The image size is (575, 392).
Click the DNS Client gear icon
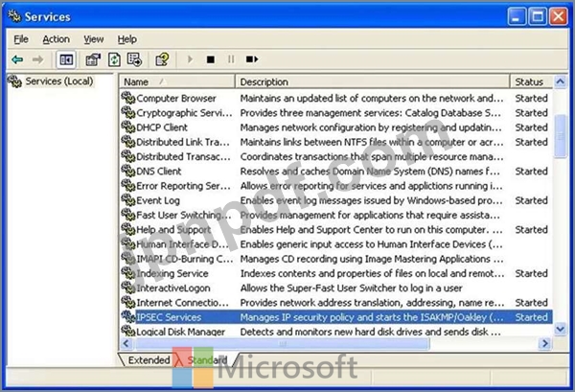[128, 171]
